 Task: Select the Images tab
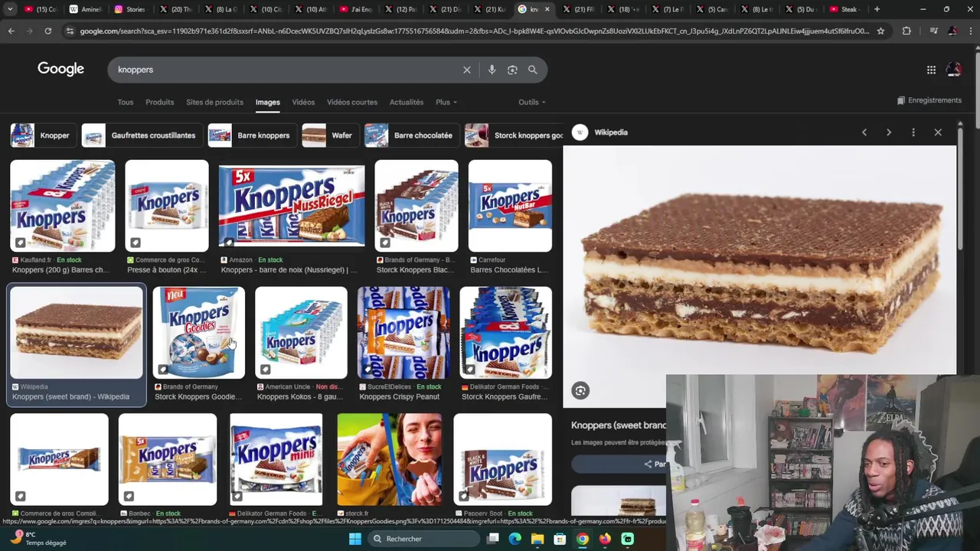click(267, 103)
